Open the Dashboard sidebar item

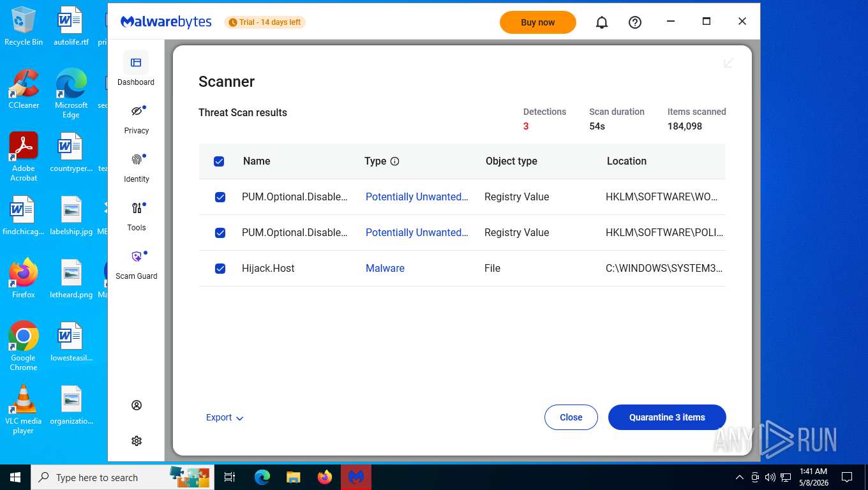(136, 69)
